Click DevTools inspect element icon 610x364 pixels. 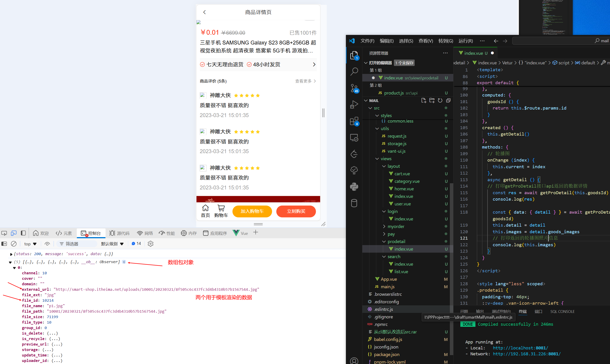pyautogui.click(x=4, y=233)
